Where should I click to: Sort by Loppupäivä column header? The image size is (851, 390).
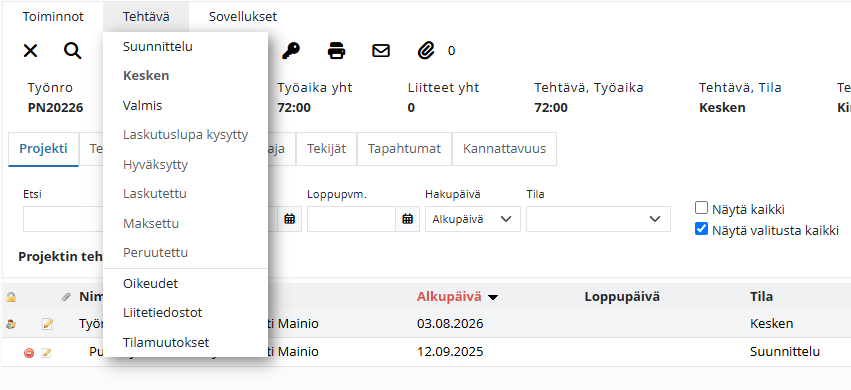(x=622, y=297)
